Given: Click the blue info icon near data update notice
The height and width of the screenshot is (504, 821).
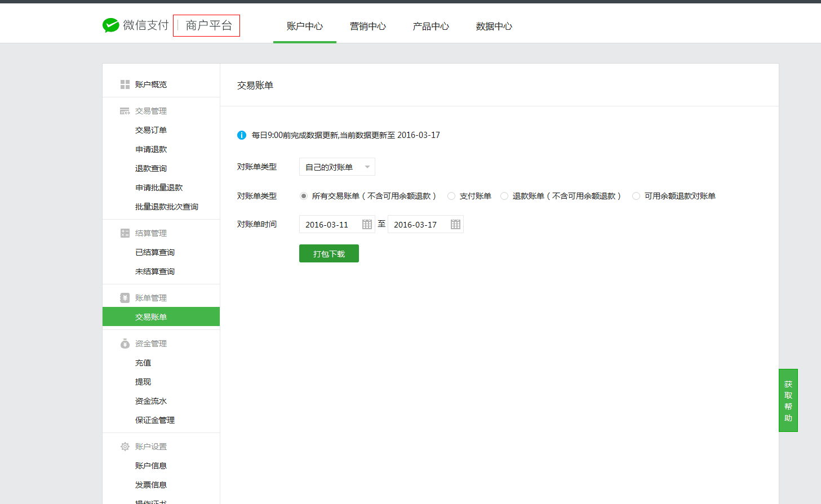Looking at the screenshot, I should pyautogui.click(x=242, y=135).
